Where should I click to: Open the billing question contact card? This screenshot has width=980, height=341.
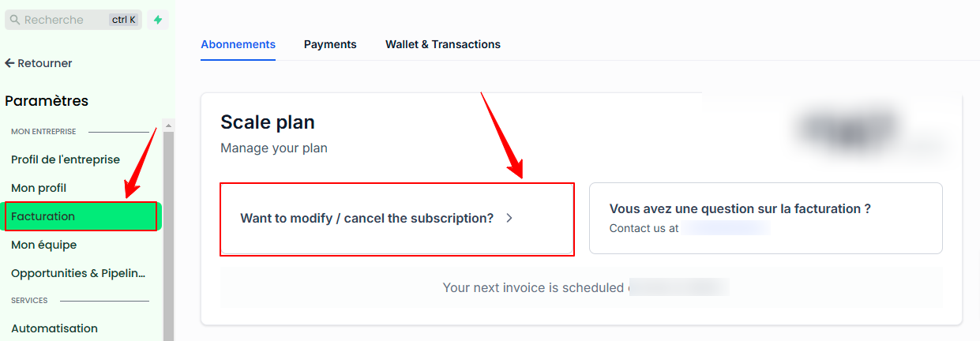click(765, 218)
